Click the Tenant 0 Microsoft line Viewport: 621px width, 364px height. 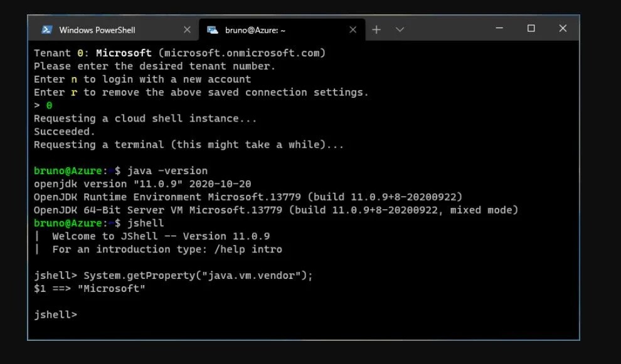(94, 53)
